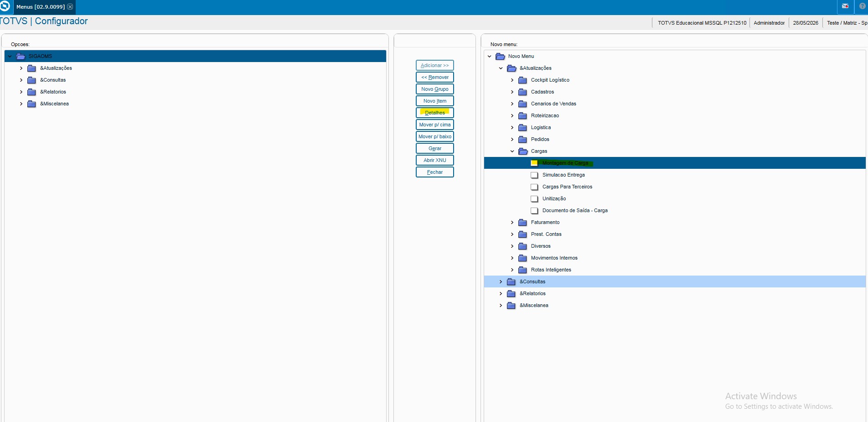
Task: Click the Adicionar >> button
Action: click(x=435, y=65)
